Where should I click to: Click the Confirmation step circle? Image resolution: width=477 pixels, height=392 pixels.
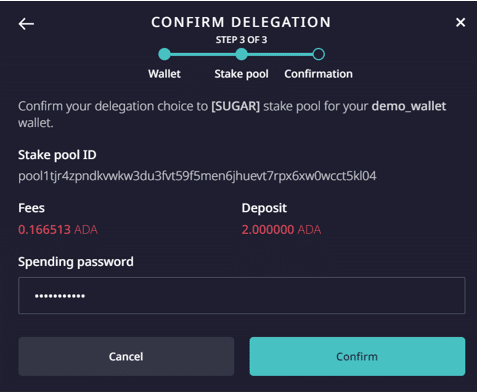(x=318, y=54)
